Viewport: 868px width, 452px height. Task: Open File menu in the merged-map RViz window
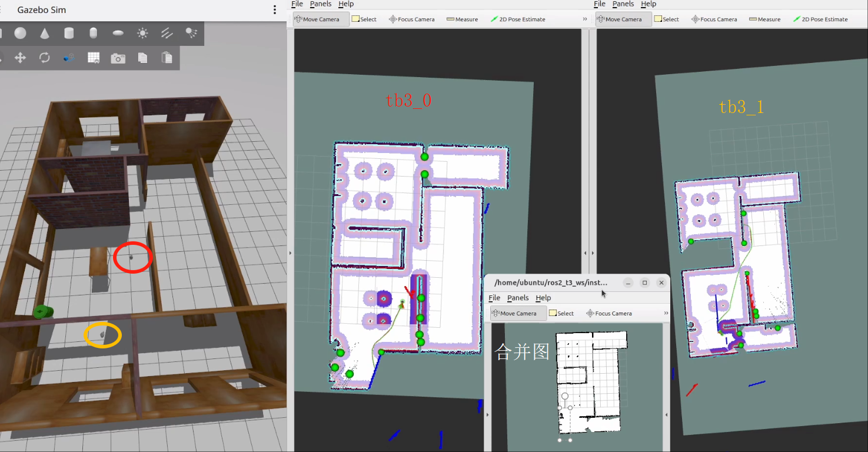[494, 298]
